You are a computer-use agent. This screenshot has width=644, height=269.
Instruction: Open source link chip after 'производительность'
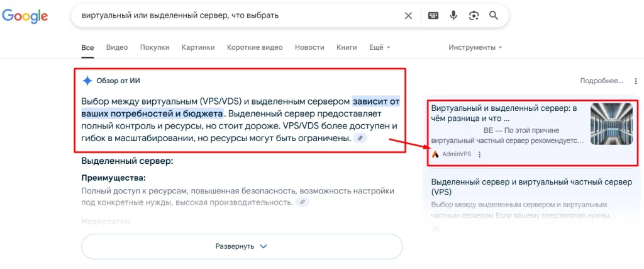pos(303,202)
